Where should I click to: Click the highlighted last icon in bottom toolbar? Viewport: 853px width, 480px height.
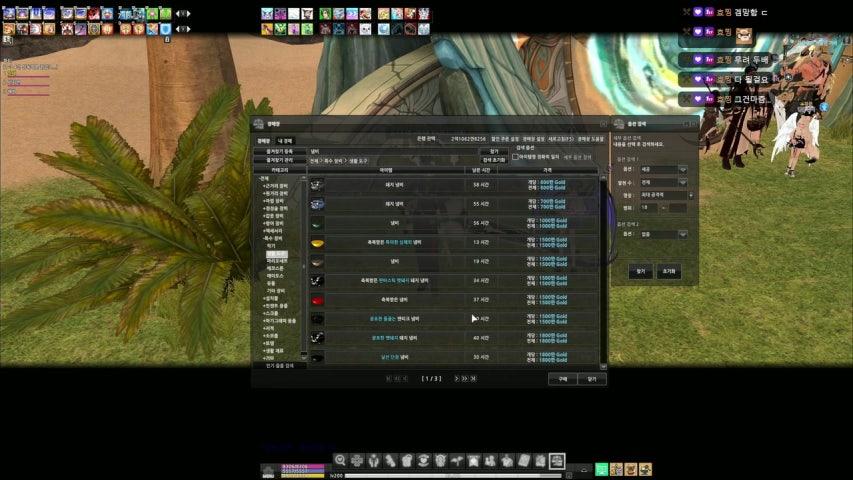557,461
